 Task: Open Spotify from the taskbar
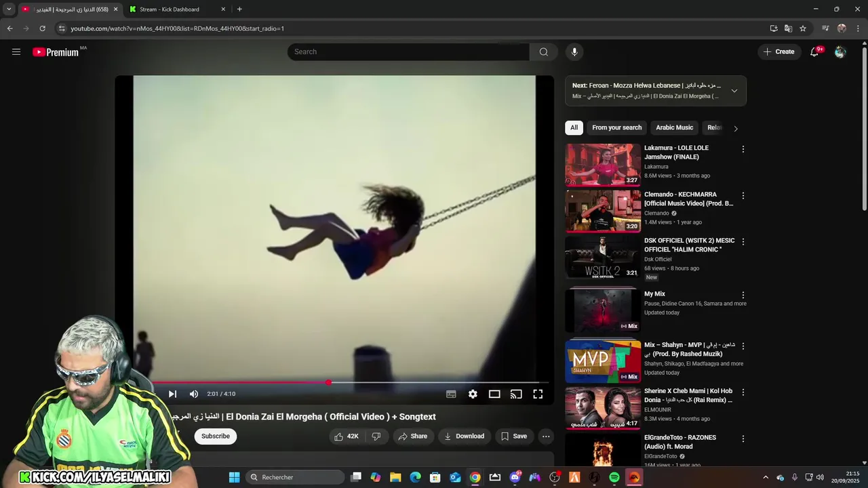(614, 477)
